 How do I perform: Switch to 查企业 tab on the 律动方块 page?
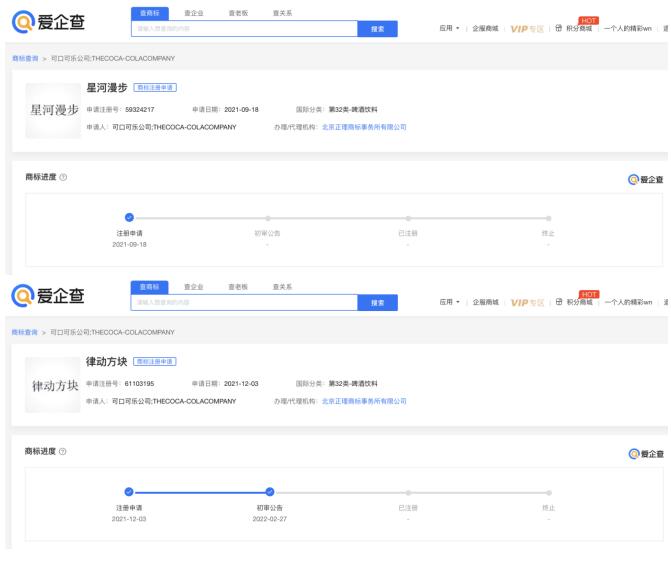tap(193, 287)
